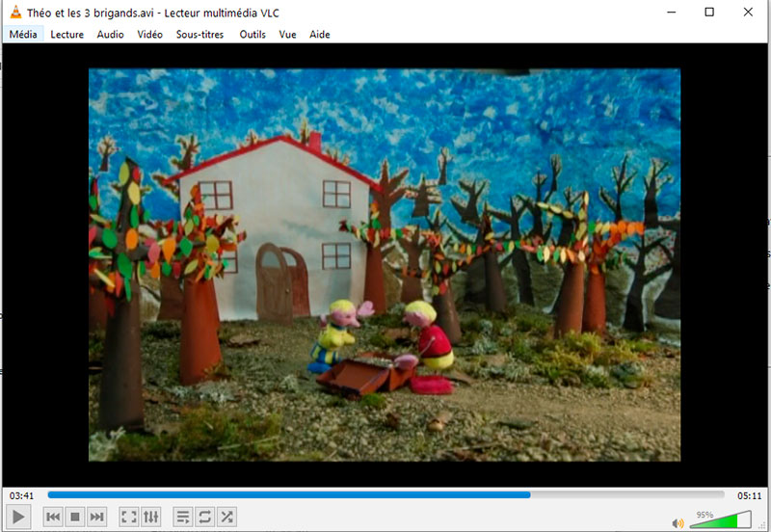This screenshot has width=771, height=532.
Task: Open the Outils menu
Action: (253, 35)
